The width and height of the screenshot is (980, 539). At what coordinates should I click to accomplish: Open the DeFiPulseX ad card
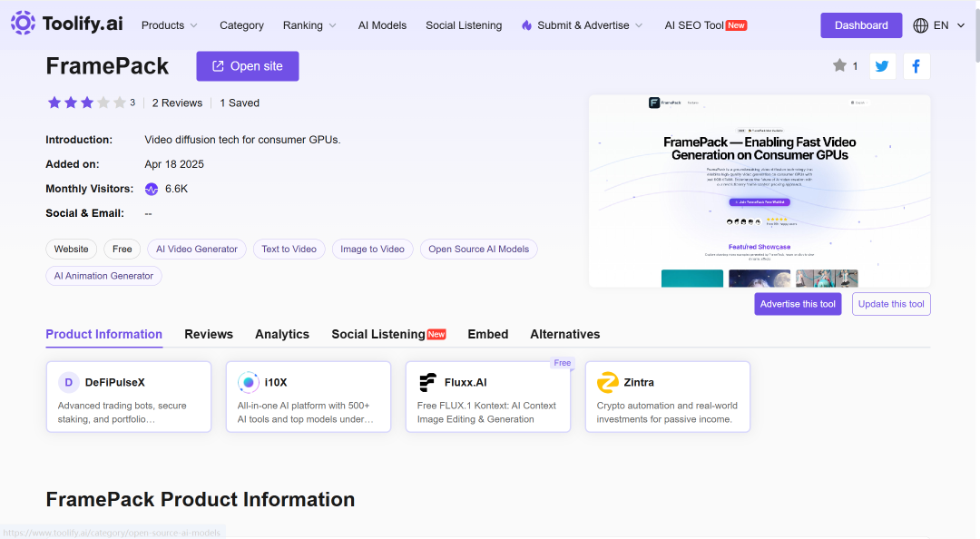pos(129,397)
